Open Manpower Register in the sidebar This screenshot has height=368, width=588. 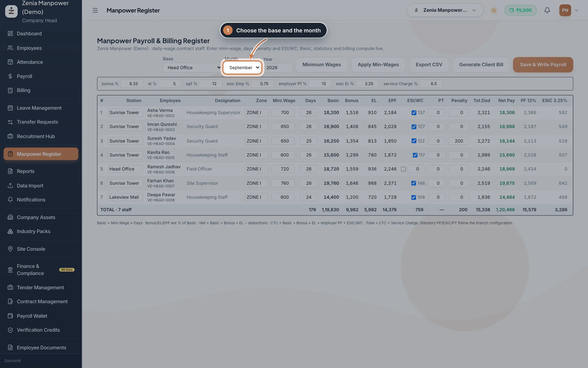point(41,154)
